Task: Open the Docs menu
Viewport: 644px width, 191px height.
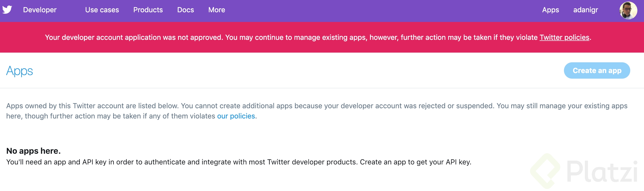Action: click(x=186, y=10)
